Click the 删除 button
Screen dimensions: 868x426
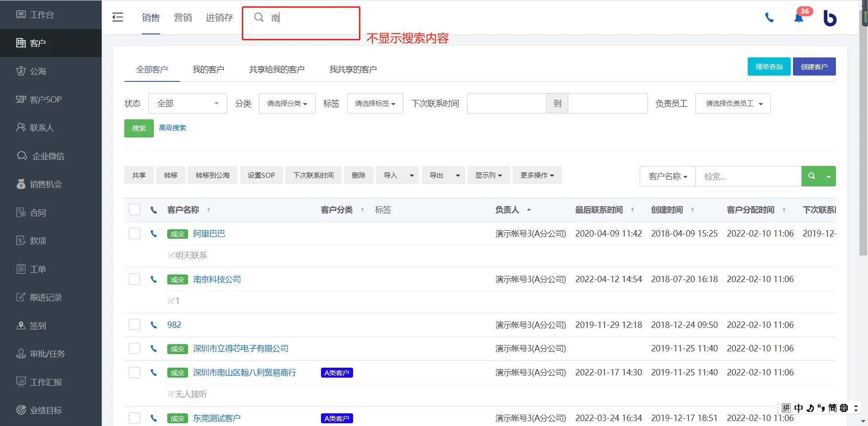pos(359,175)
